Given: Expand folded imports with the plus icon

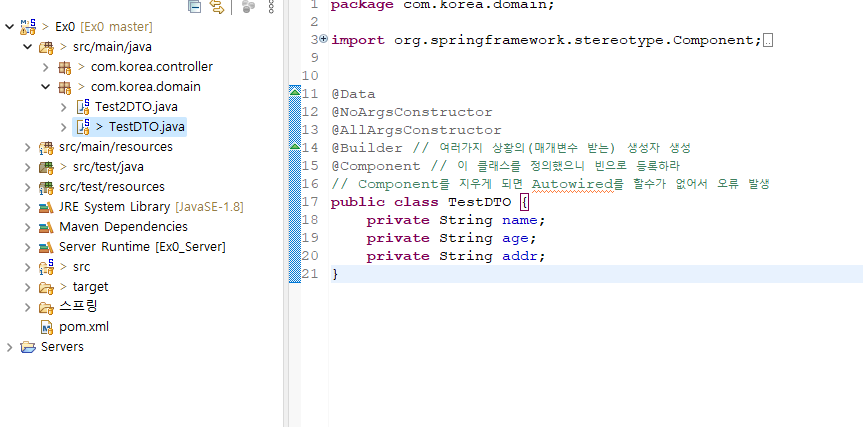Looking at the screenshot, I should pos(324,39).
